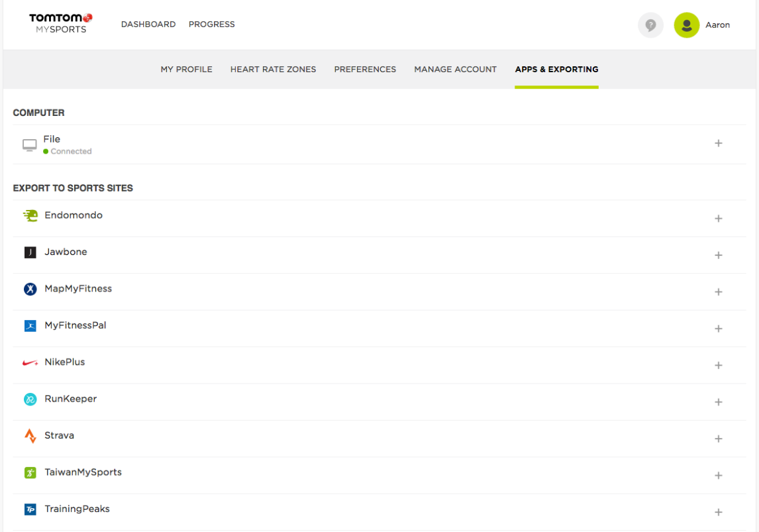Click the RunKeeper site name
This screenshot has height=532, width=759.
71,399
